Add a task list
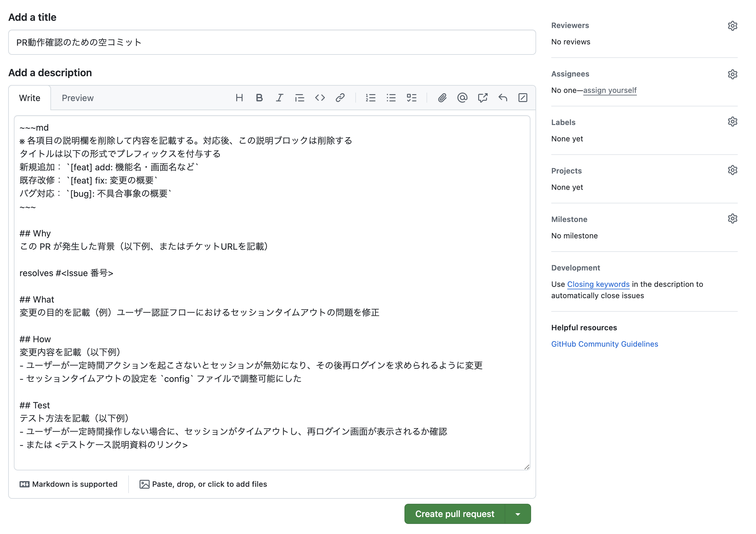Image resolution: width=756 pixels, height=534 pixels. (x=412, y=97)
